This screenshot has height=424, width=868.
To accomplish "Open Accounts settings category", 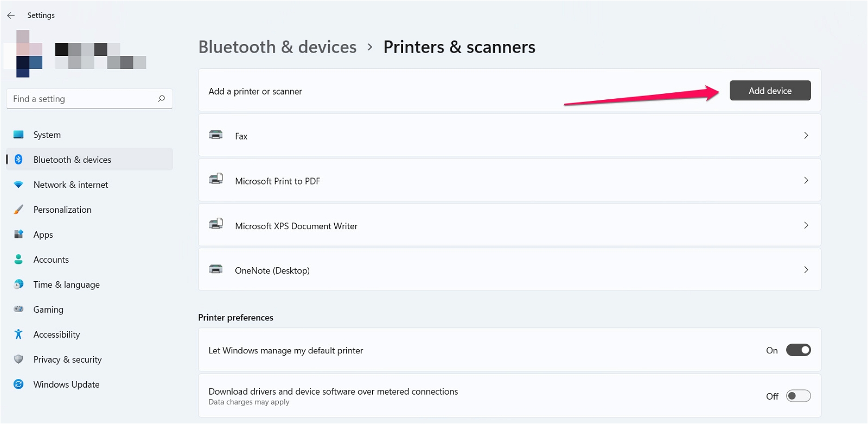I will tap(90, 260).
